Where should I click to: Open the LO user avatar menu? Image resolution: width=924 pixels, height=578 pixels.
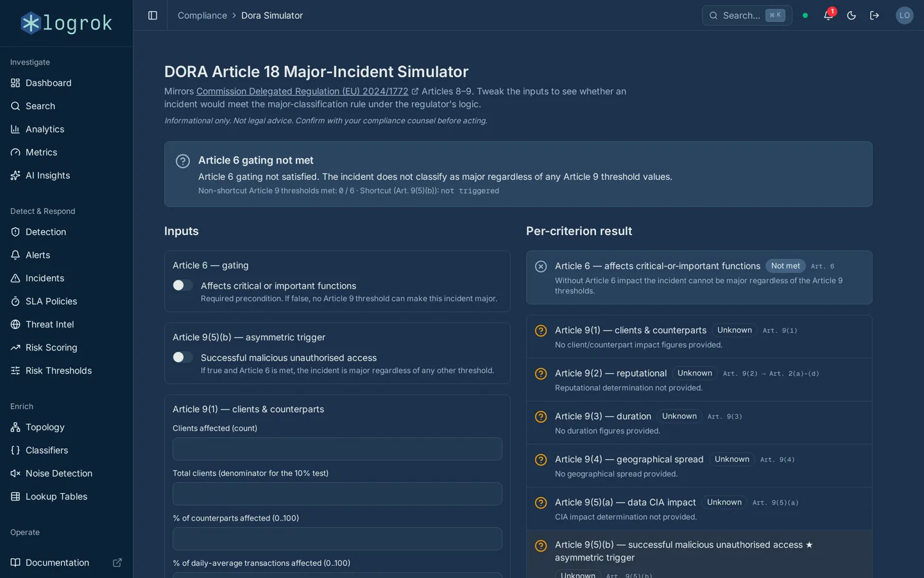905,15
